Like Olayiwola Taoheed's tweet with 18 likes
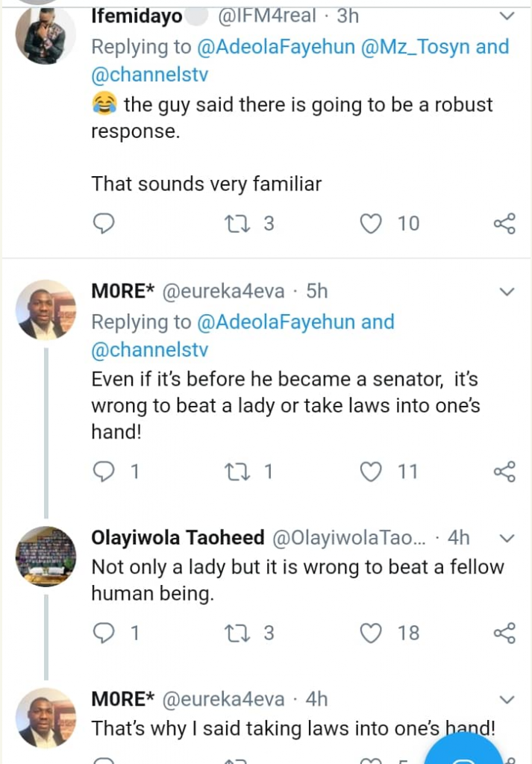532x764 pixels. (x=372, y=633)
